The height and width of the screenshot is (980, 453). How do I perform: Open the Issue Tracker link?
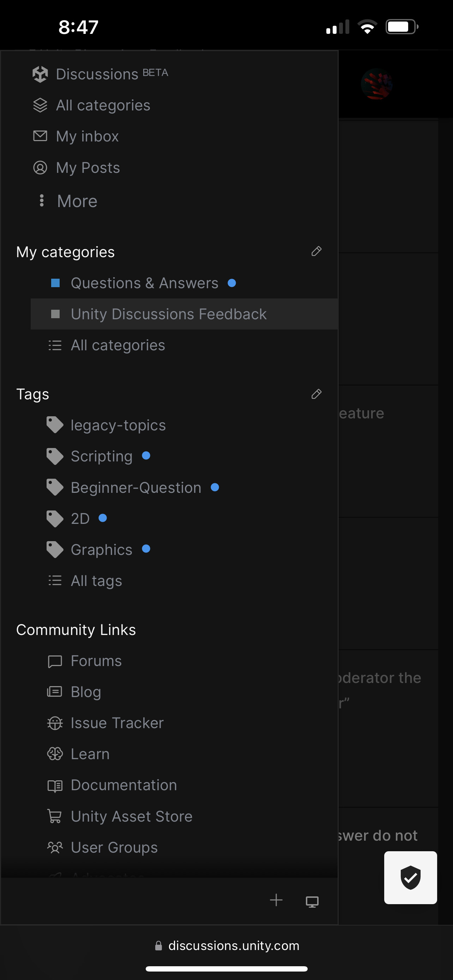pyautogui.click(x=117, y=723)
